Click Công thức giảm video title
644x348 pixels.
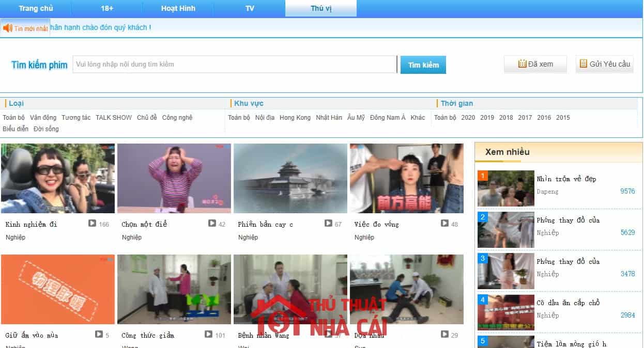147,335
